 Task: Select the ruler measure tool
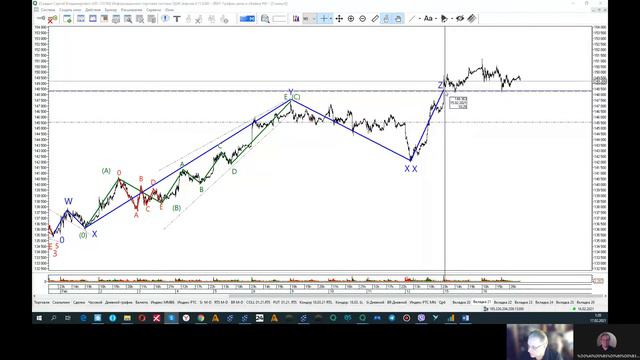375,19
